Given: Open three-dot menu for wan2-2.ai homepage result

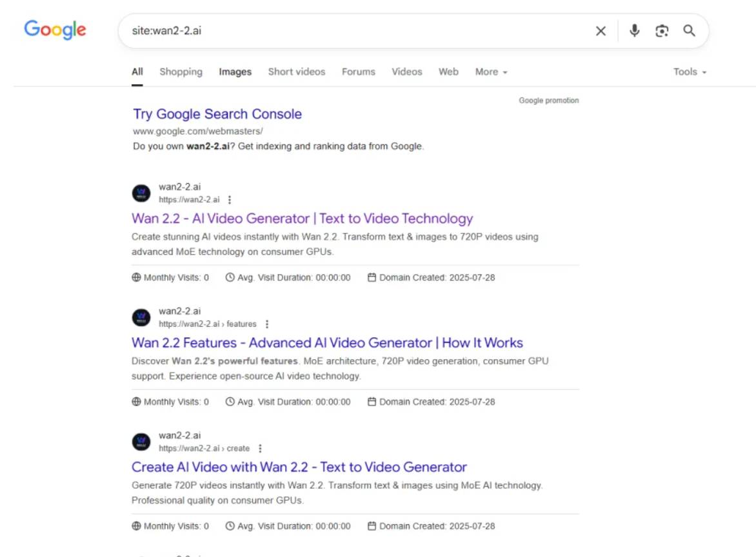Looking at the screenshot, I should (x=230, y=199).
